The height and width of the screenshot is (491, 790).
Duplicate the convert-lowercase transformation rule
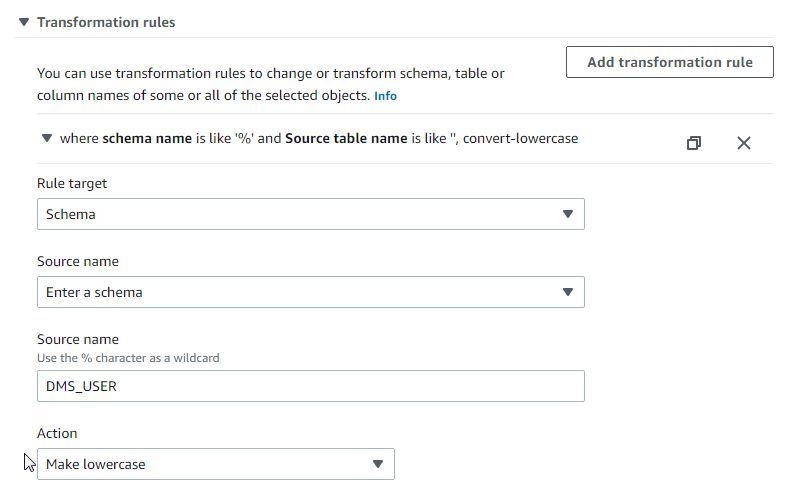tap(694, 143)
